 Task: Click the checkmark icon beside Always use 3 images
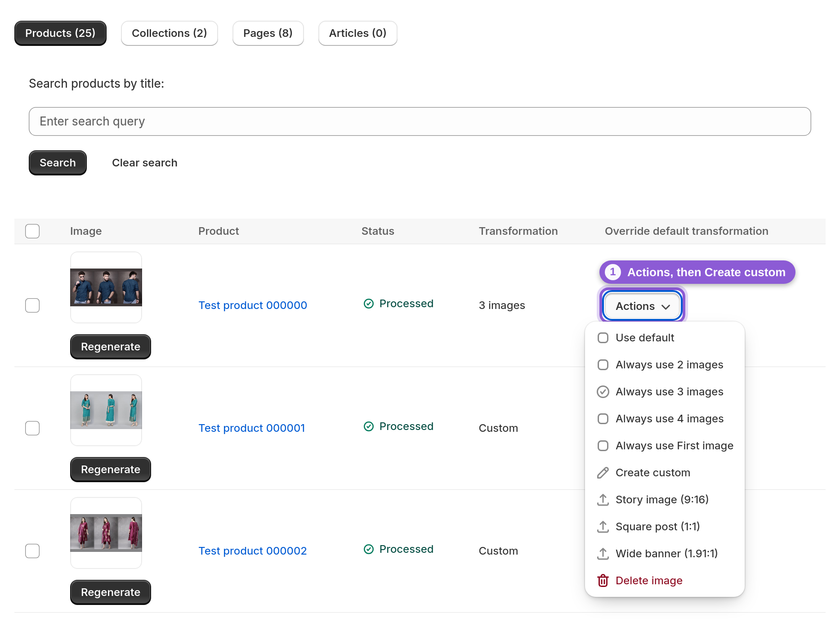(x=603, y=392)
